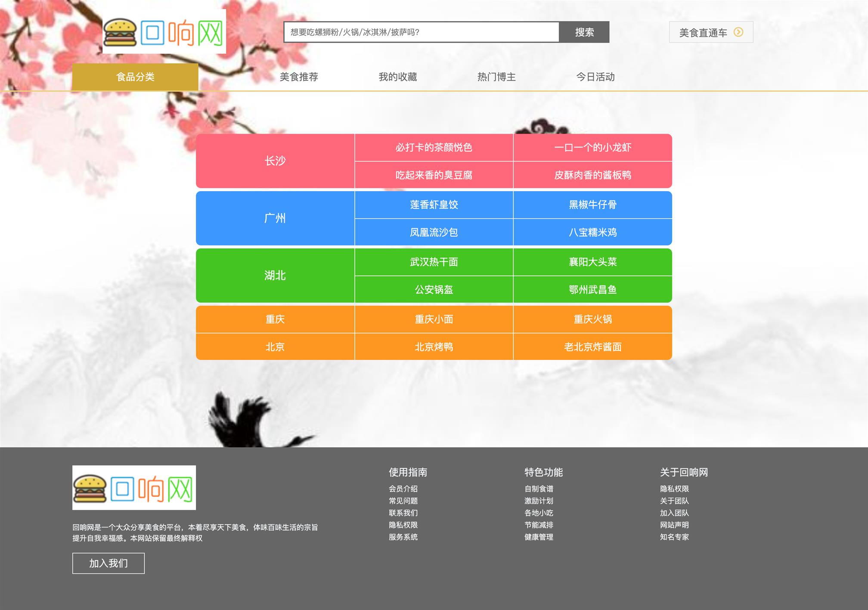Click the 长沙 category cell

pyautogui.click(x=275, y=161)
